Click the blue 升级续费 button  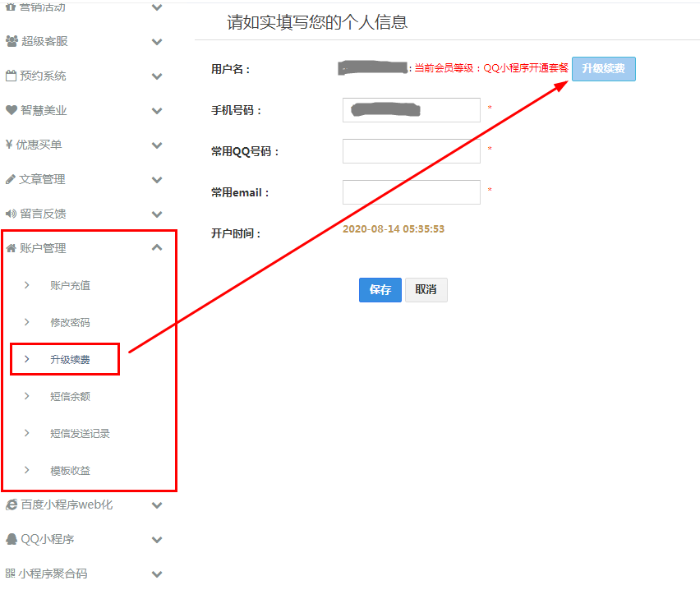click(x=604, y=69)
